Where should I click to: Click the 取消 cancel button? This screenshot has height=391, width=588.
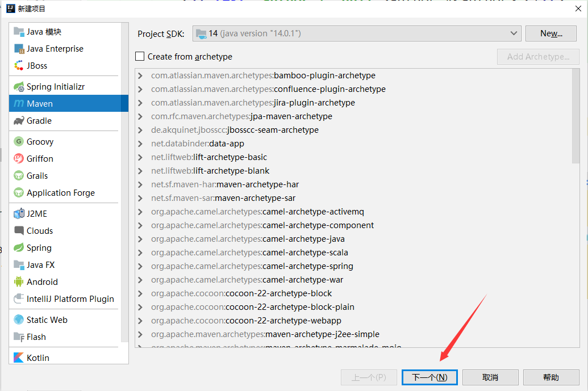[x=490, y=377]
